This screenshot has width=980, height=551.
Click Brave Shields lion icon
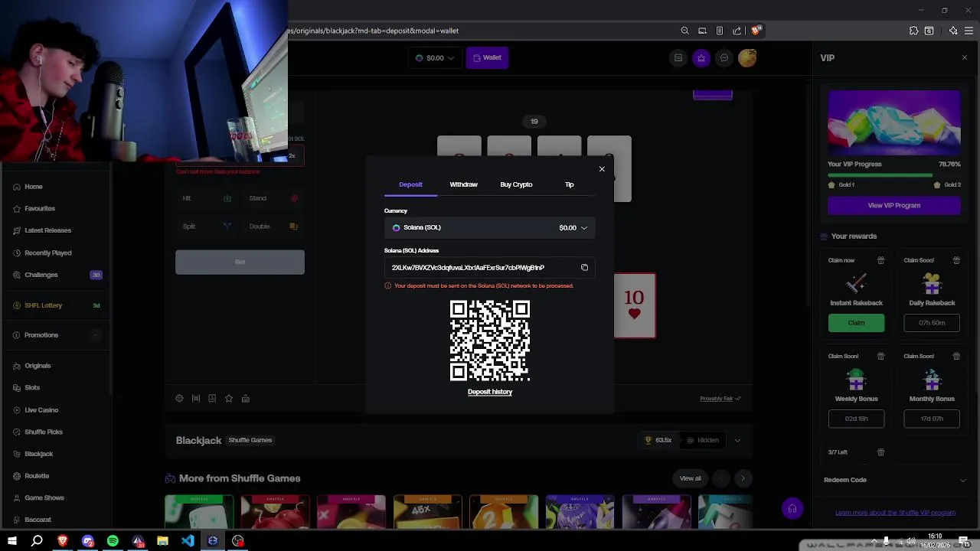[x=756, y=31]
